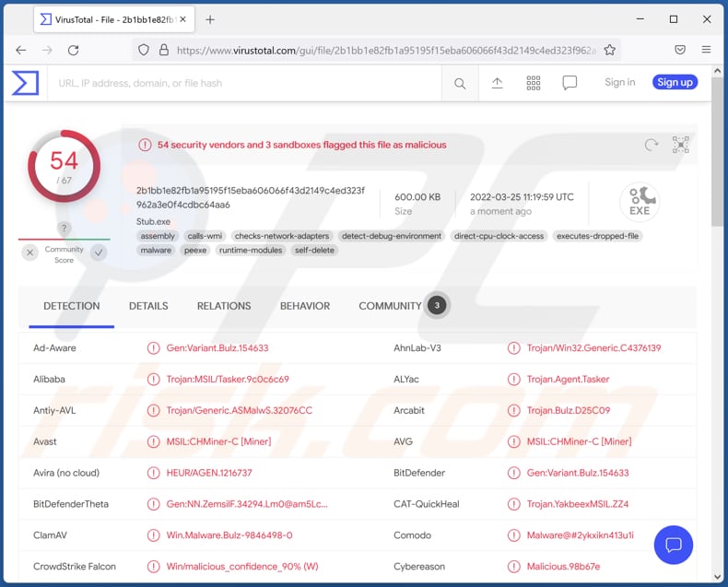Click the alert icon beside ClamAV detection

pyautogui.click(x=153, y=535)
